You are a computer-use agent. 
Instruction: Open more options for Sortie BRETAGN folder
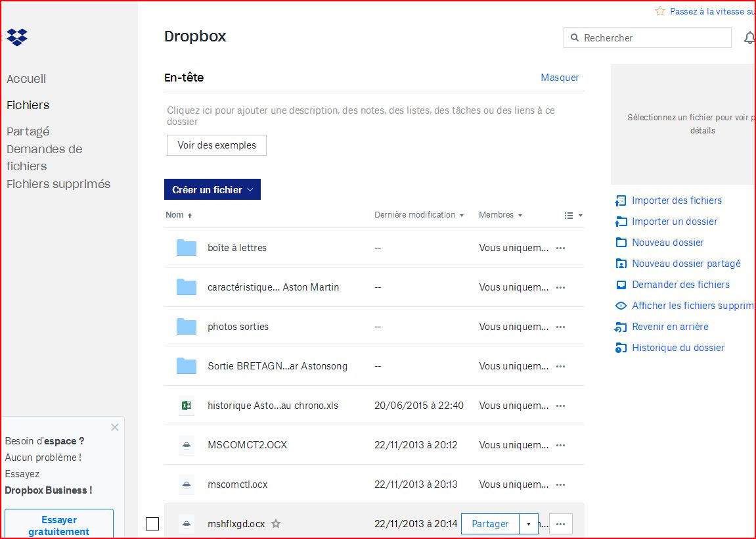[x=560, y=367]
